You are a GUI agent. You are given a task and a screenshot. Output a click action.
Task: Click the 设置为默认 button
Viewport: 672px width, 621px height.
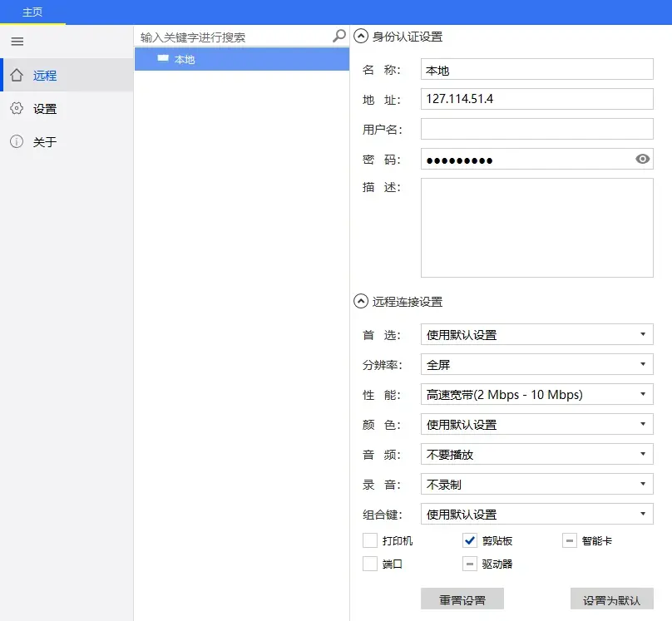pos(612,599)
